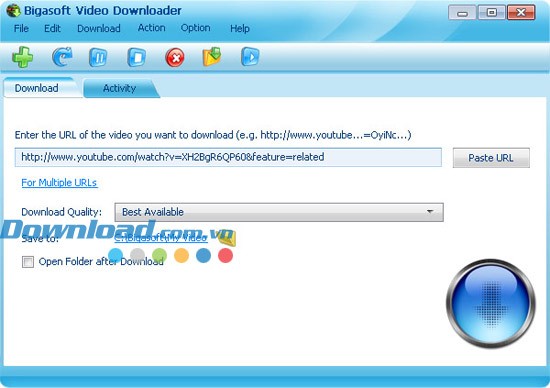Click the blue resume arrow toolbar icon
550x388 pixels.
(62, 57)
